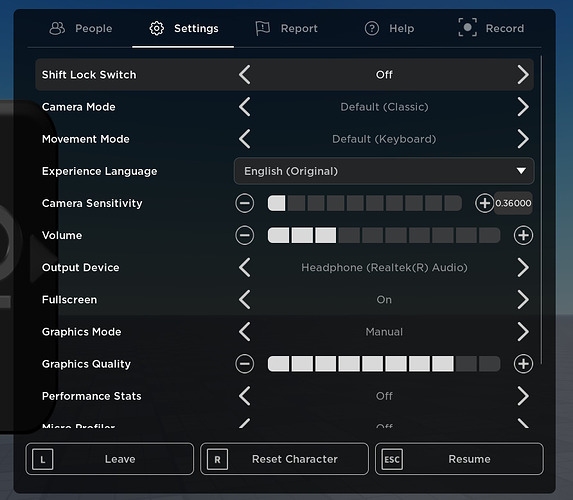573x500 pixels.
Task: Click the 'Default (Keyboard)' movement value
Action: point(384,139)
